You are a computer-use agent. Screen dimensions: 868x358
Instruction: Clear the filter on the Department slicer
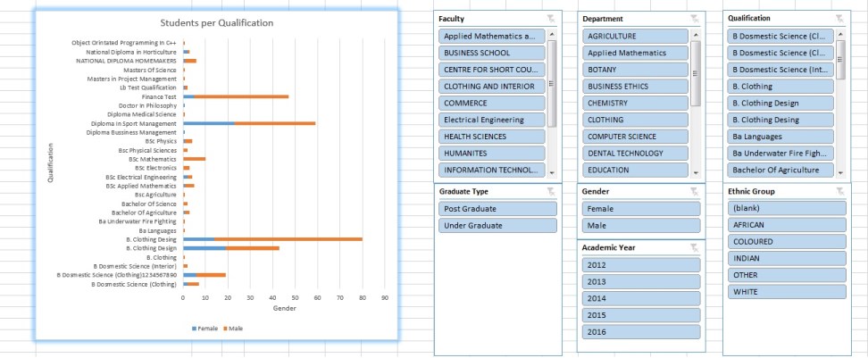(x=694, y=19)
